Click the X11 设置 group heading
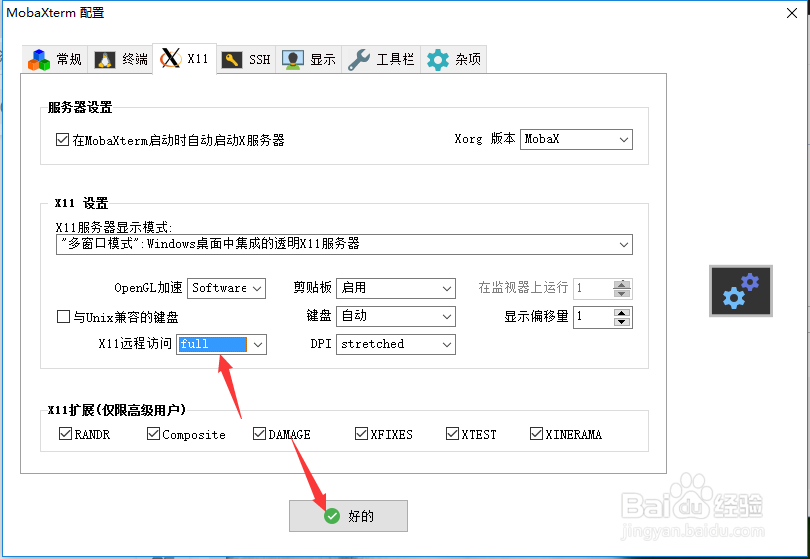 click(x=81, y=203)
